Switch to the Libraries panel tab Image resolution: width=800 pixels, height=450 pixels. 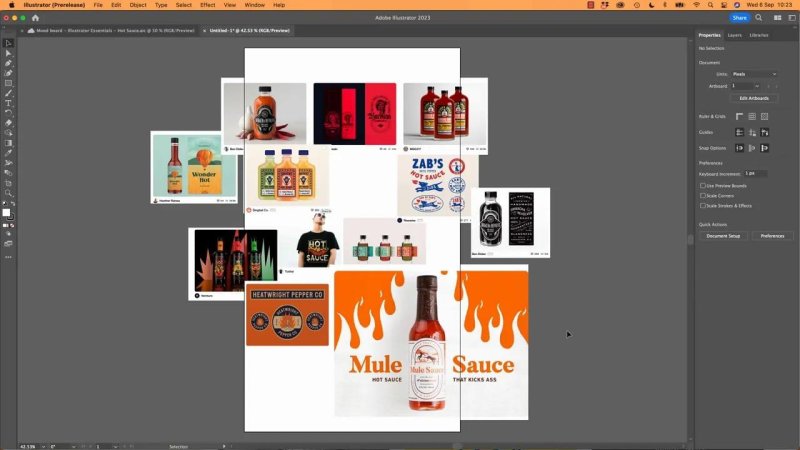(x=759, y=35)
